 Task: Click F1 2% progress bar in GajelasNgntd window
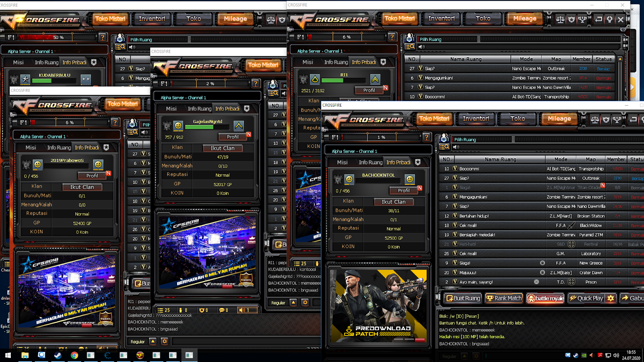(210, 84)
